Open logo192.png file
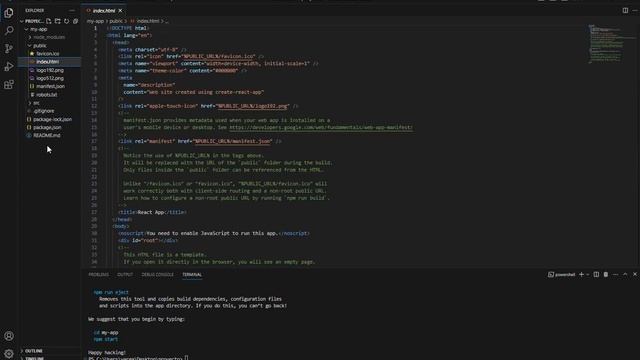This screenshot has height=360, width=640. 50,70
